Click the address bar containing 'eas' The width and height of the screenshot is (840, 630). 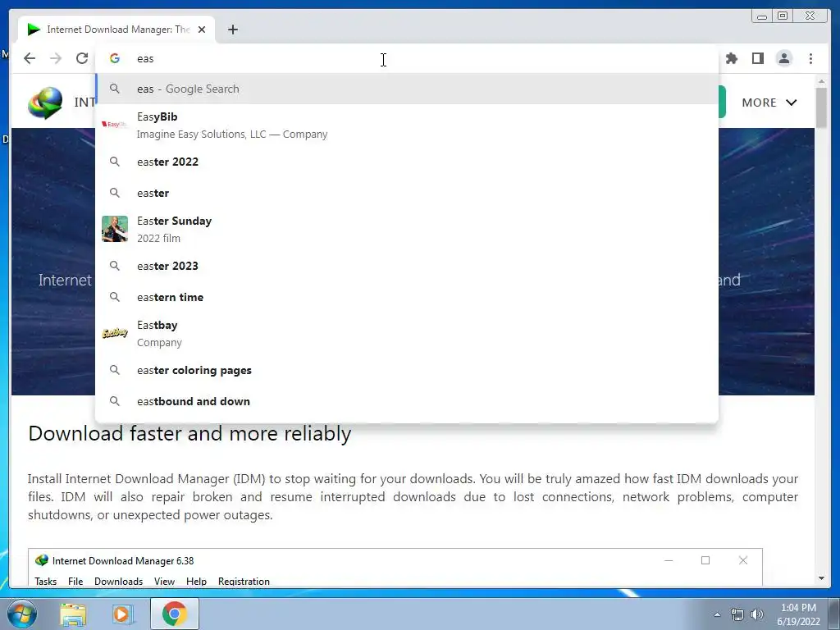pos(407,58)
